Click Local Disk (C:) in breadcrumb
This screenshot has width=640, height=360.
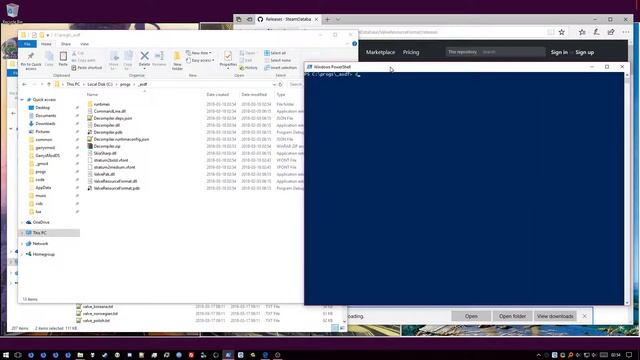pos(100,84)
